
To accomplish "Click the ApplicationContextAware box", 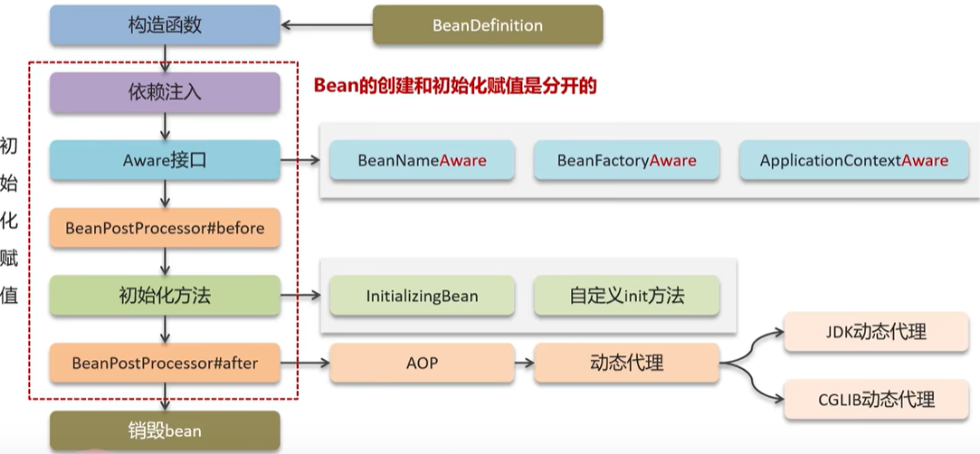I will coord(853,161).
